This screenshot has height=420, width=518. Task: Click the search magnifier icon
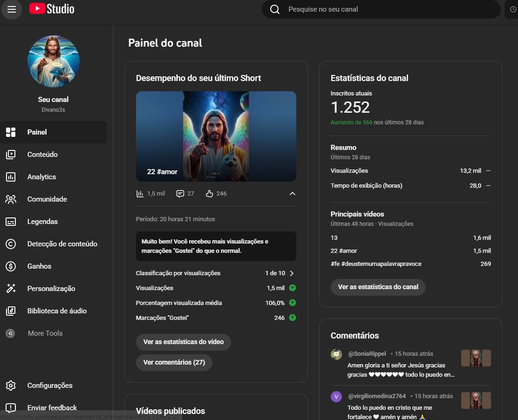tap(275, 9)
